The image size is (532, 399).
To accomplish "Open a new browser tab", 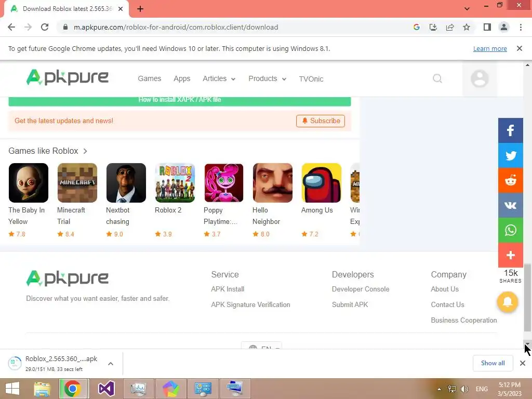I will (140, 9).
